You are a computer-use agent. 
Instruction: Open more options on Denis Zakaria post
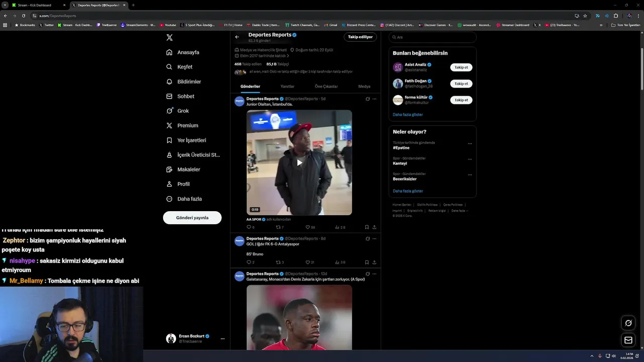374,274
